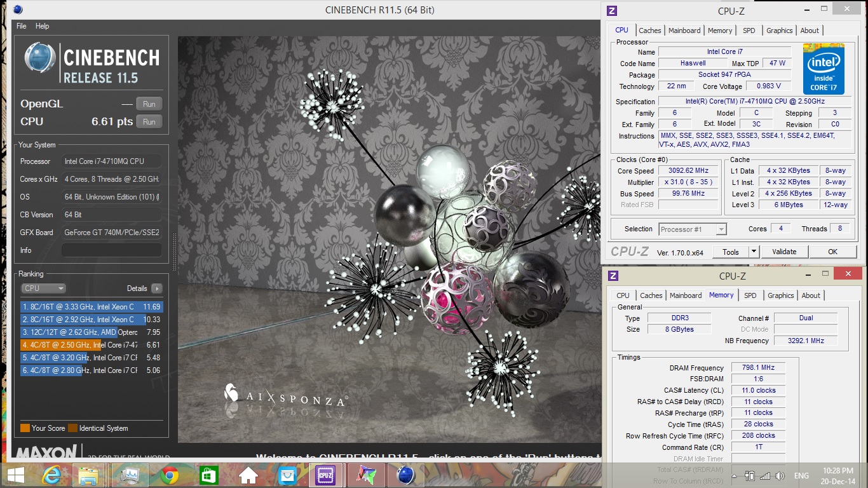
Task: Select highlighted ranking row 4C/8T @ 2.50 GHz
Action: (92, 345)
